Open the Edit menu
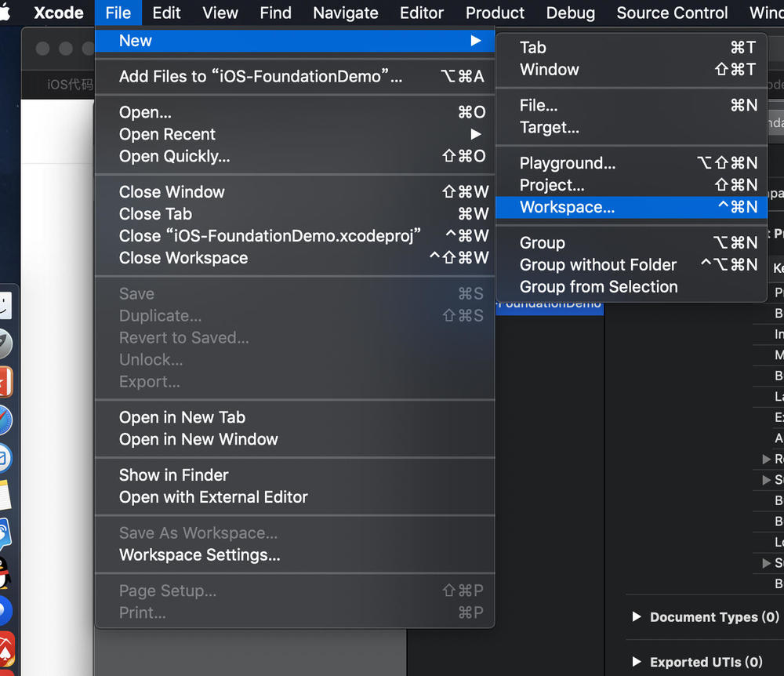 tap(166, 13)
